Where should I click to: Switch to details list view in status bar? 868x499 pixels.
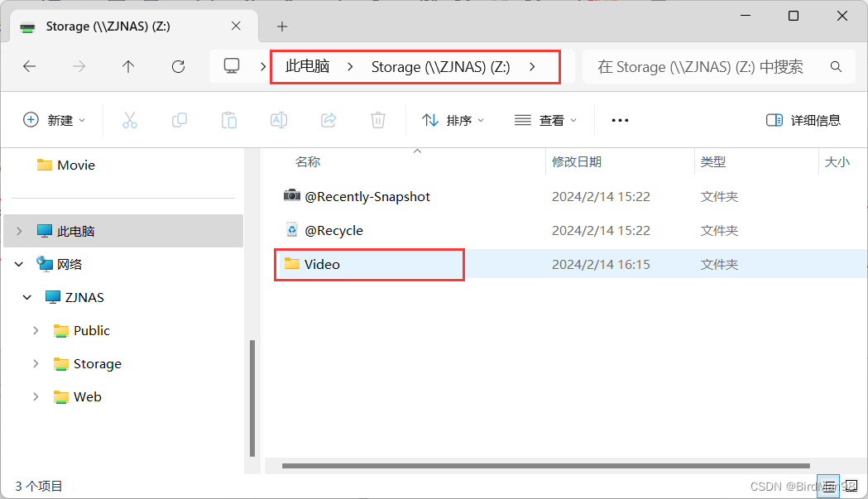[828, 487]
